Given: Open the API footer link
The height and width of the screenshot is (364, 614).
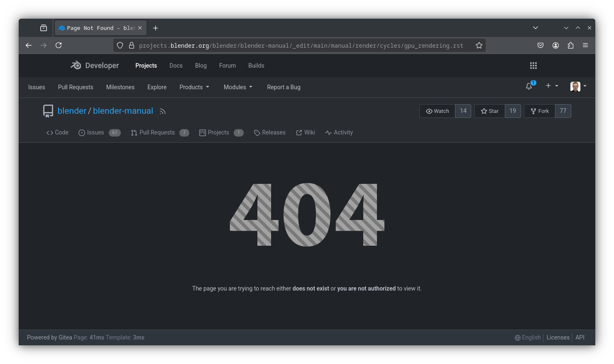Looking at the screenshot, I should pyautogui.click(x=580, y=337).
